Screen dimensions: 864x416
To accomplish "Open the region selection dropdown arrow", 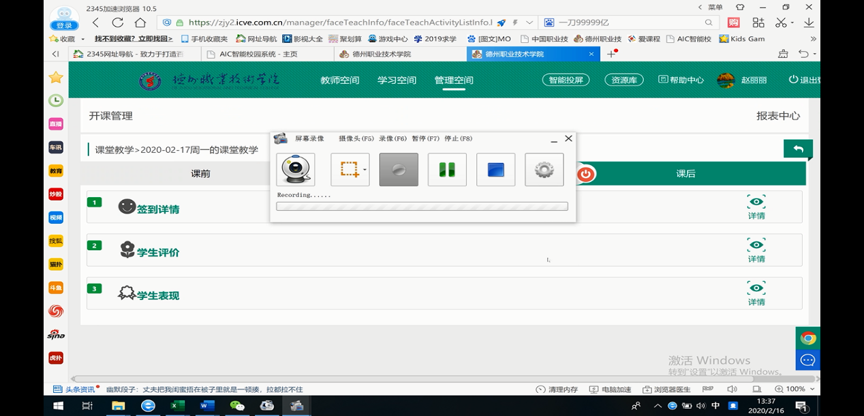I will pos(365,170).
